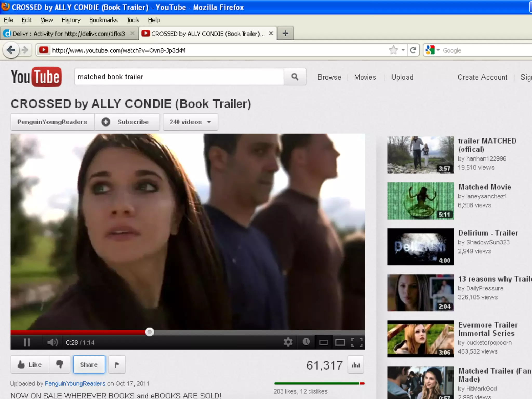Switch to small player size
The width and height of the screenshot is (532, 399).
[323, 343]
